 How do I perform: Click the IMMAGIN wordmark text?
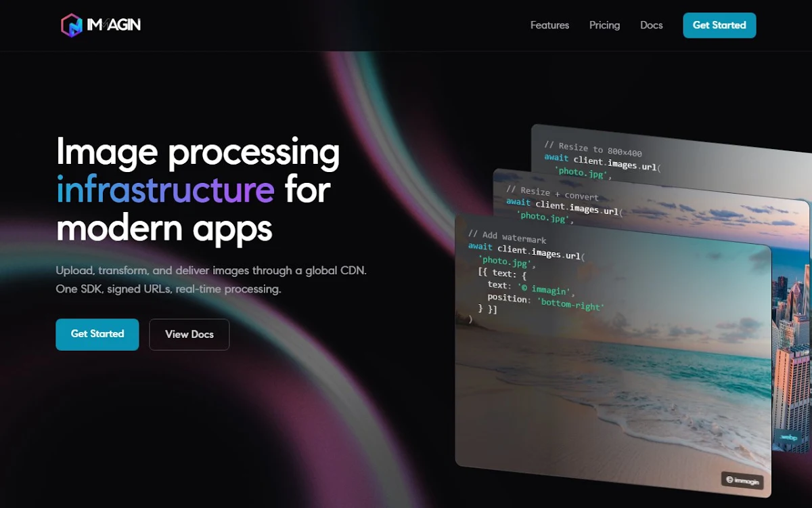[114, 26]
